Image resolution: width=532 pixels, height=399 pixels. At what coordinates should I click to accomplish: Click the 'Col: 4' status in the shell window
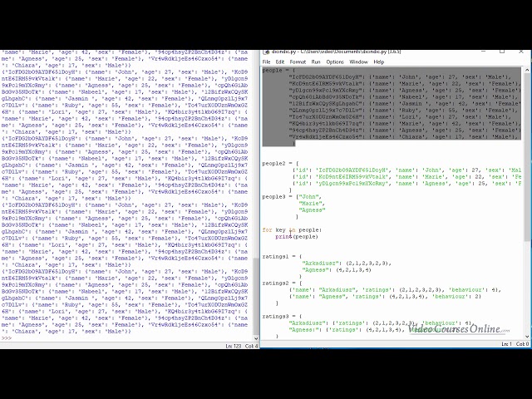252,346
